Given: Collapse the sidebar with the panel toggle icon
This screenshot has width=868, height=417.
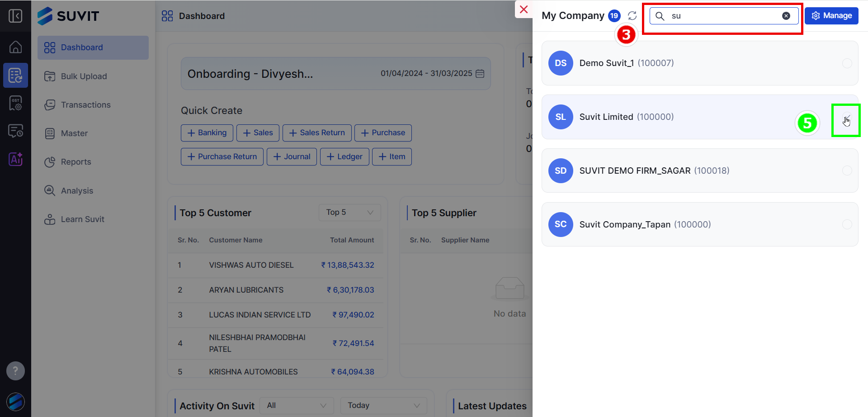Looking at the screenshot, I should [15, 16].
